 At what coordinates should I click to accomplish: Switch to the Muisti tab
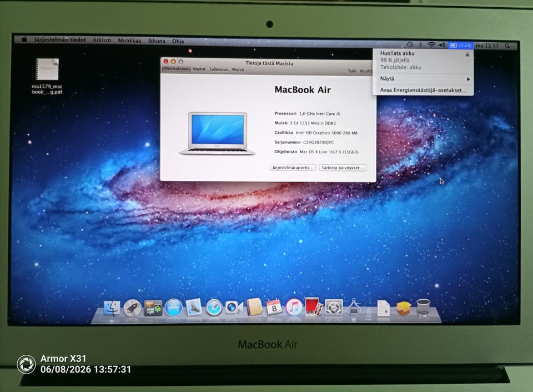tap(238, 70)
